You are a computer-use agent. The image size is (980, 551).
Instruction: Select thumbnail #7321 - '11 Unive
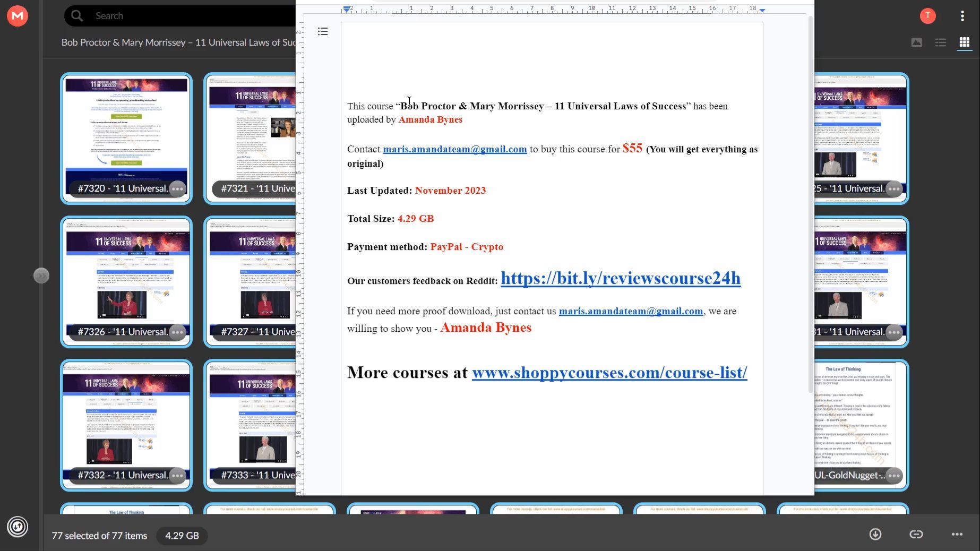tap(250, 139)
